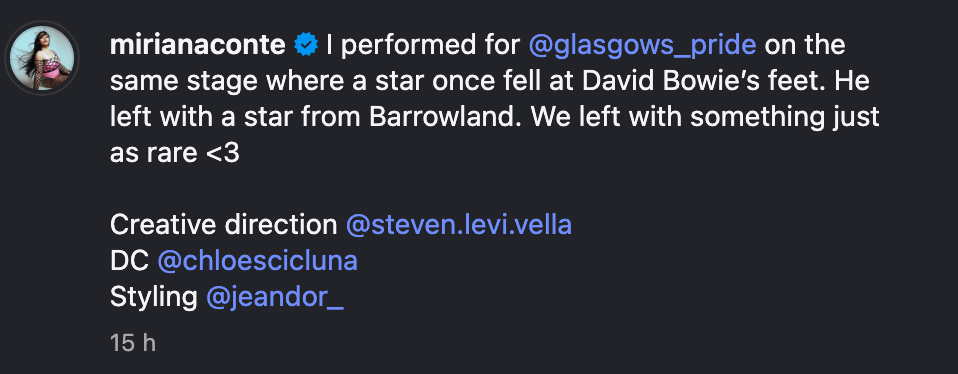Open mirianaconte's profile picture avatar
Image resolution: width=958 pixels, height=374 pixels.
click(42, 58)
